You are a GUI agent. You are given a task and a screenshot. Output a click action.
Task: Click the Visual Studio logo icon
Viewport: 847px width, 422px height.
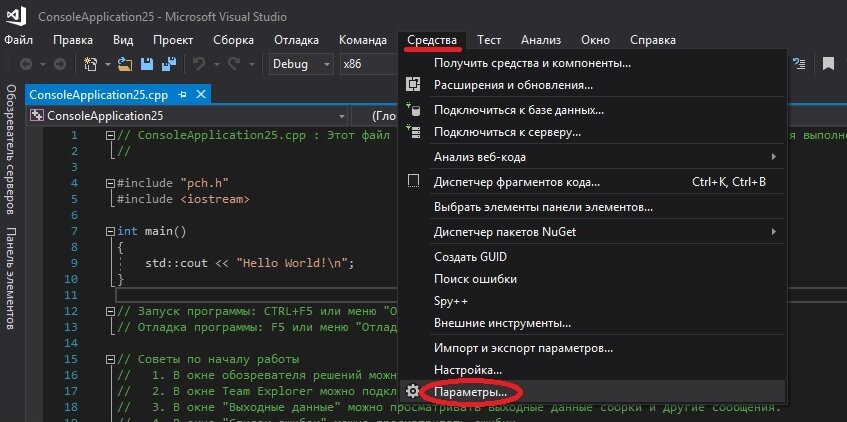tap(14, 16)
